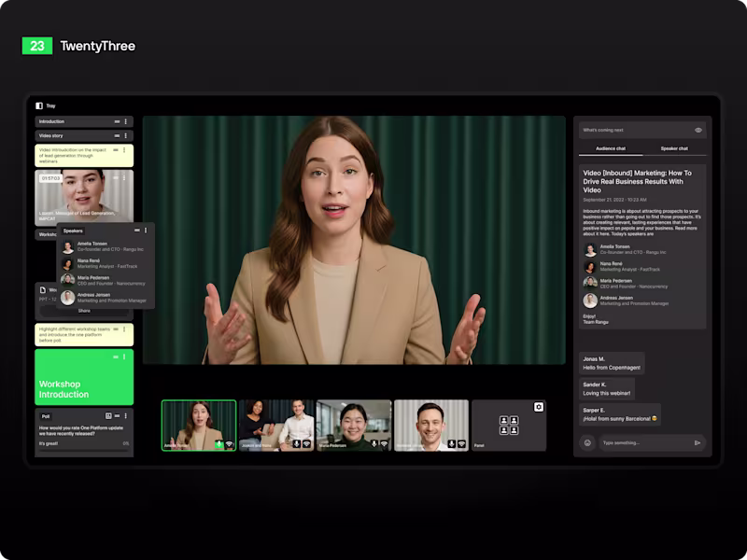The height and width of the screenshot is (560, 747).
Task: Click the 23 green logo badge
Action: click(x=37, y=46)
